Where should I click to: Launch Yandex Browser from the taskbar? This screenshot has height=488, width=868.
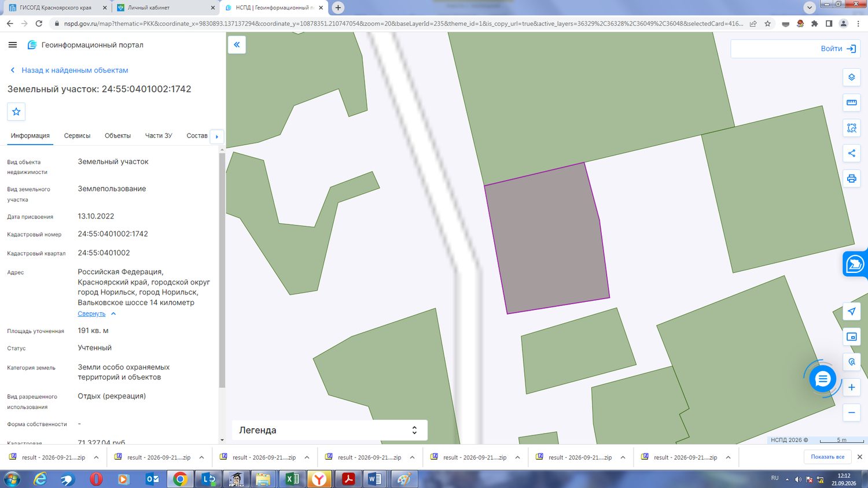coord(319,479)
